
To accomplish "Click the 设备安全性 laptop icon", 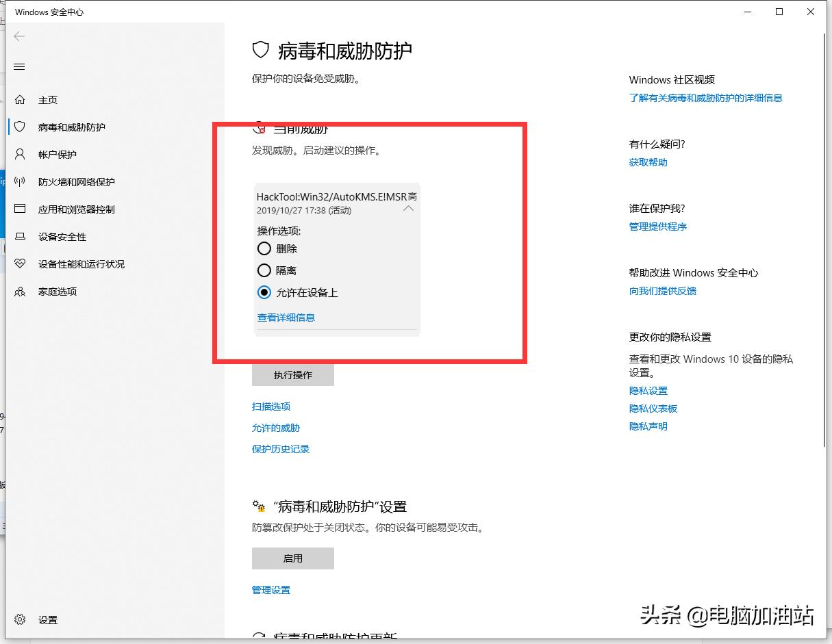I will point(19,236).
